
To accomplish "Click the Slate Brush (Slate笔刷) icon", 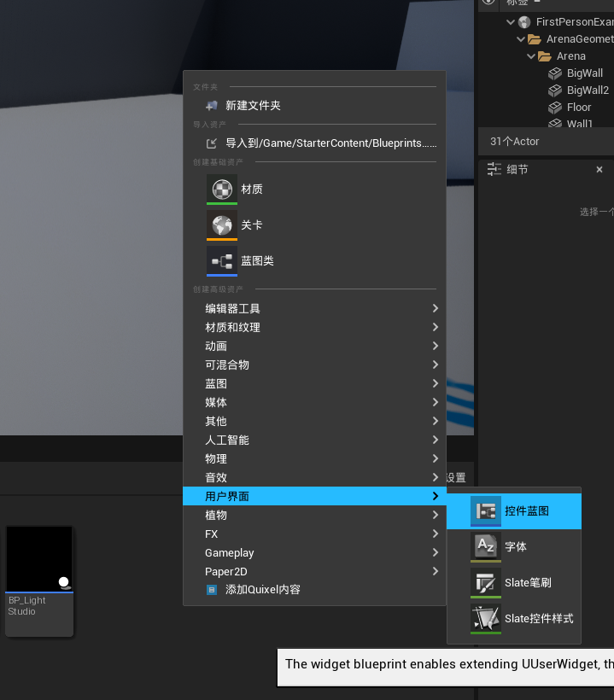I will pyautogui.click(x=486, y=582).
